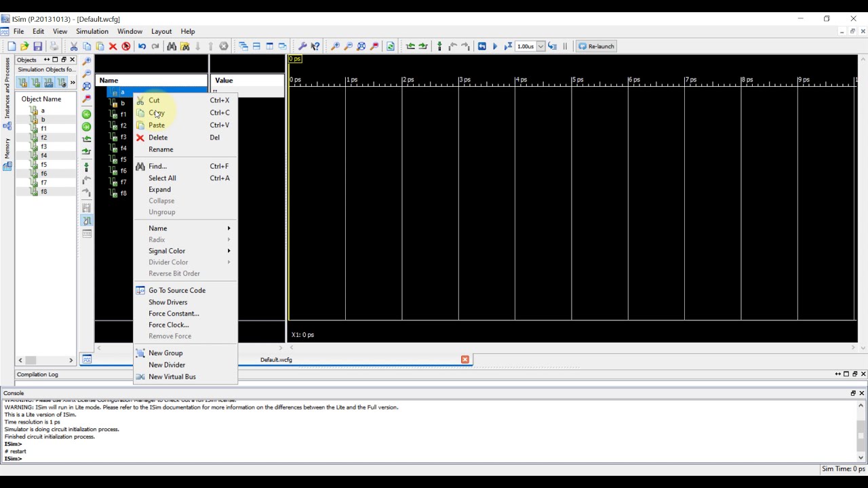868x488 pixels.
Task: Click the Undo arrow toolbar icon
Action: [142, 46]
